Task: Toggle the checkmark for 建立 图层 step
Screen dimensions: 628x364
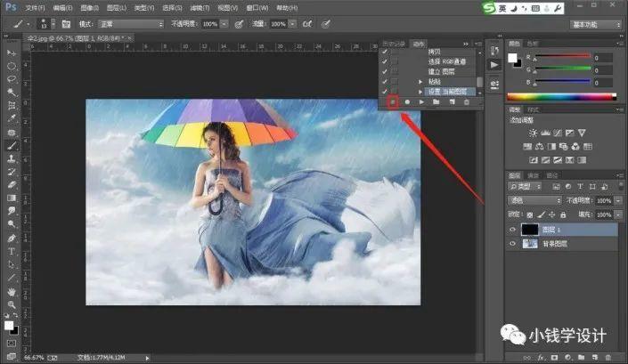Action: click(x=385, y=71)
